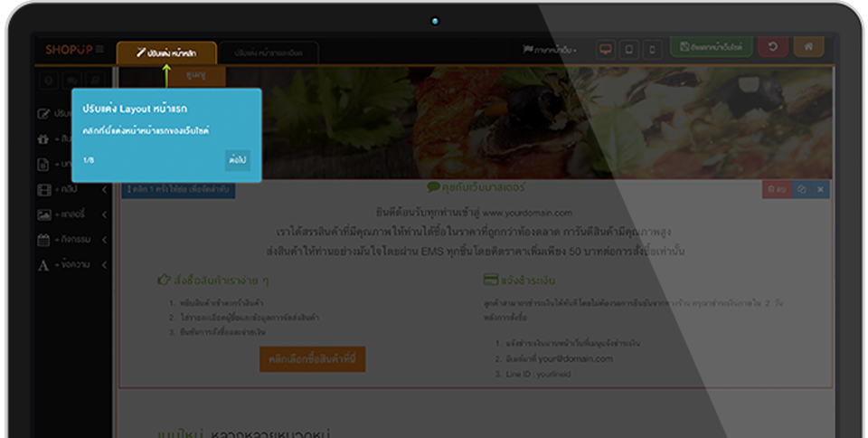Click the next button in the tour popup

[238, 160]
